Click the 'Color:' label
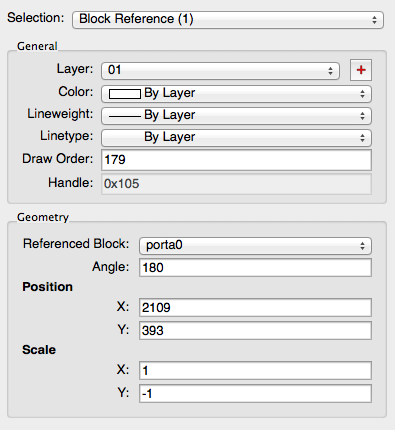Image resolution: width=395 pixels, height=430 pixels. coord(76,92)
